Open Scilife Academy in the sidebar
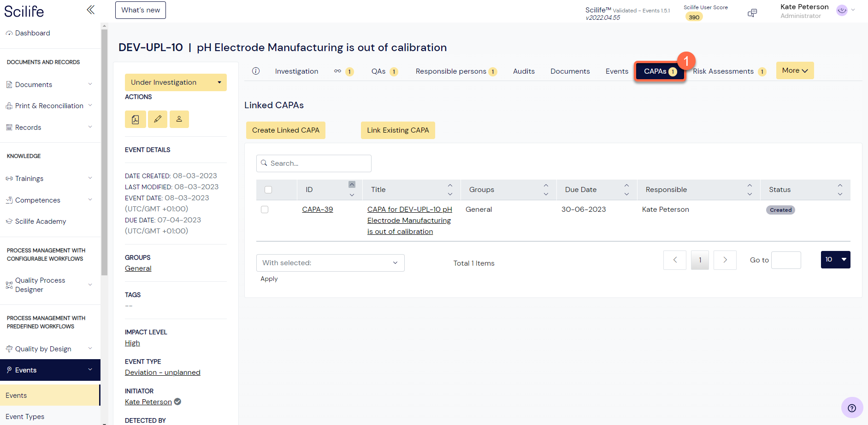The image size is (868, 425). coord(41,221)
